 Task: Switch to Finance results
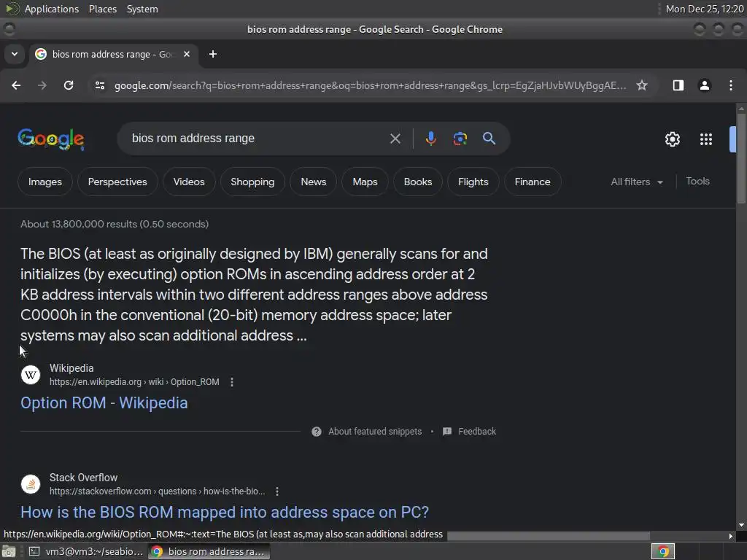[x=532, y=182]
